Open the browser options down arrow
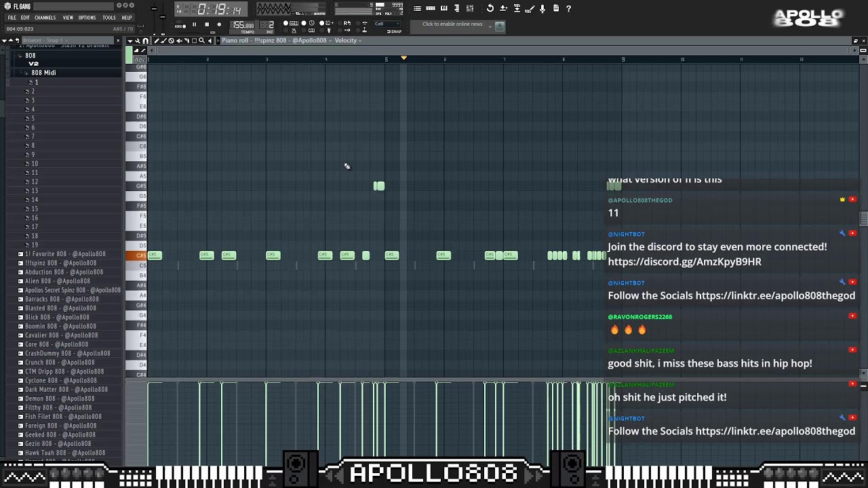 tap(4, 41)
